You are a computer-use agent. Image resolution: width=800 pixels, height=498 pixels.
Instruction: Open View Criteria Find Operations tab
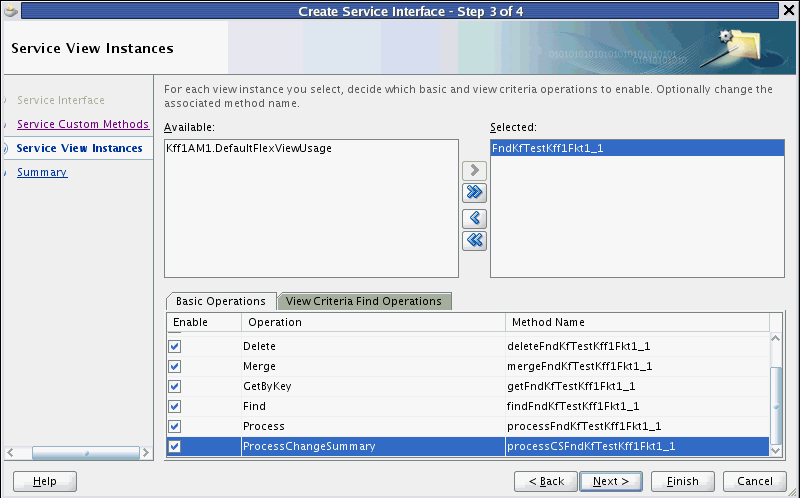point(364,301)
